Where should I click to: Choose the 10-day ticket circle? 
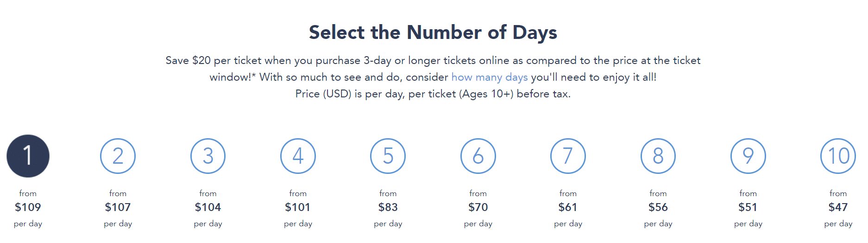point(838,156)
